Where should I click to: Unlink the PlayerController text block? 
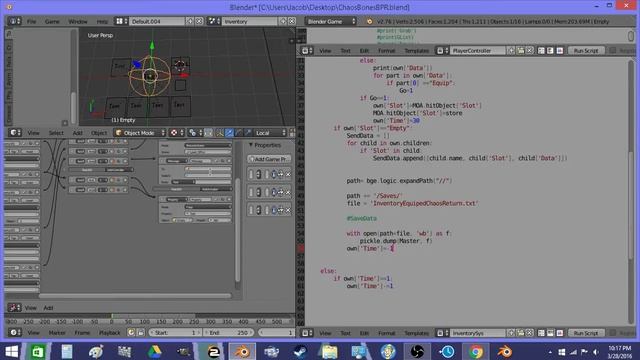pos(529,51)
